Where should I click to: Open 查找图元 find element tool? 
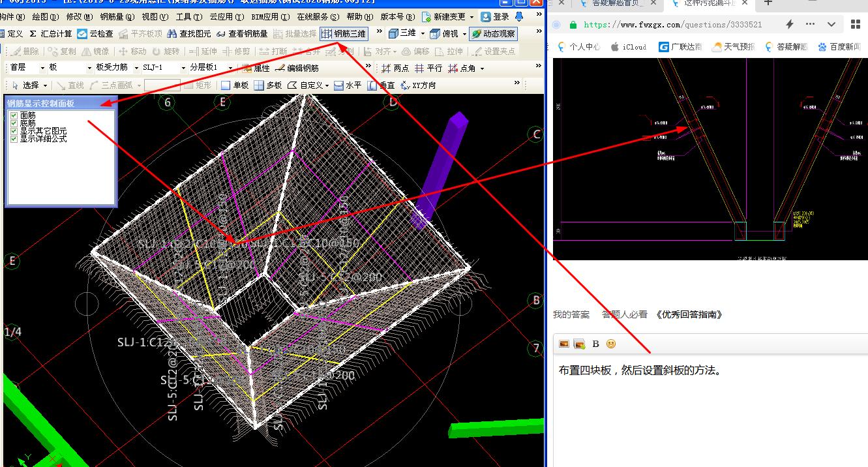tap(189, 33)
